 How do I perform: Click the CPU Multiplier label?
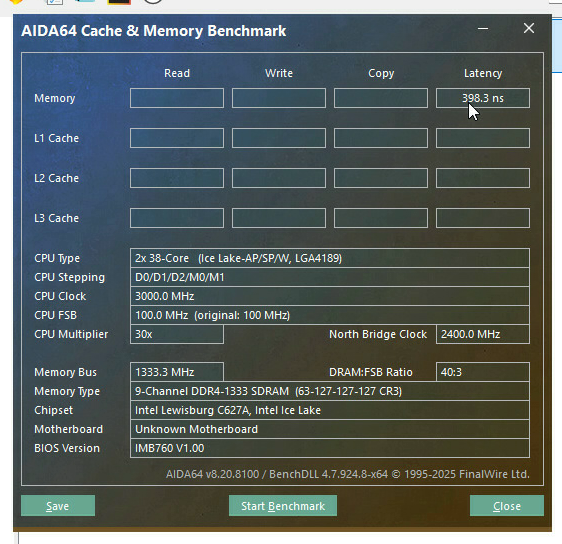(71, 334)
